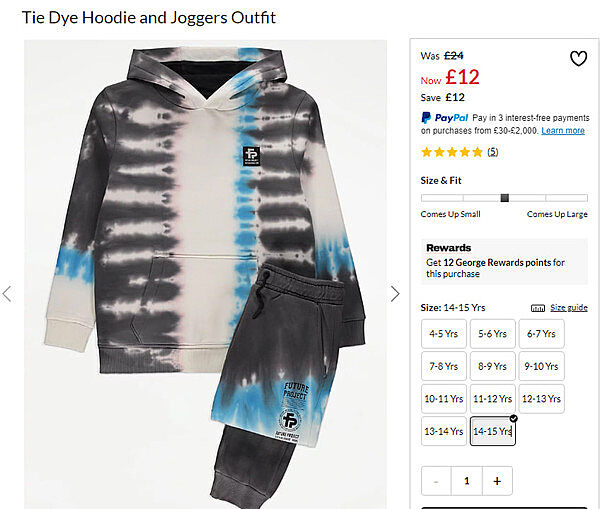The width and height of the screenshot is (600, 509).
Task: Pick the 9-10 Yrs size
Action: tap(541, 366)
